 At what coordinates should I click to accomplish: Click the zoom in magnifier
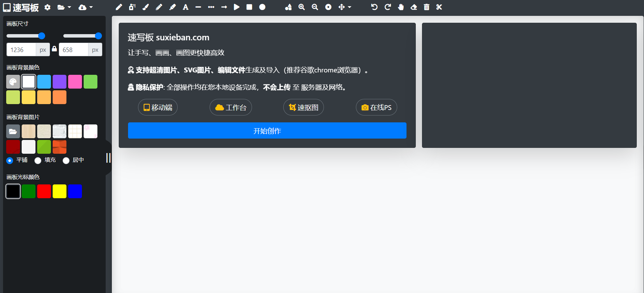pos(302,7)
